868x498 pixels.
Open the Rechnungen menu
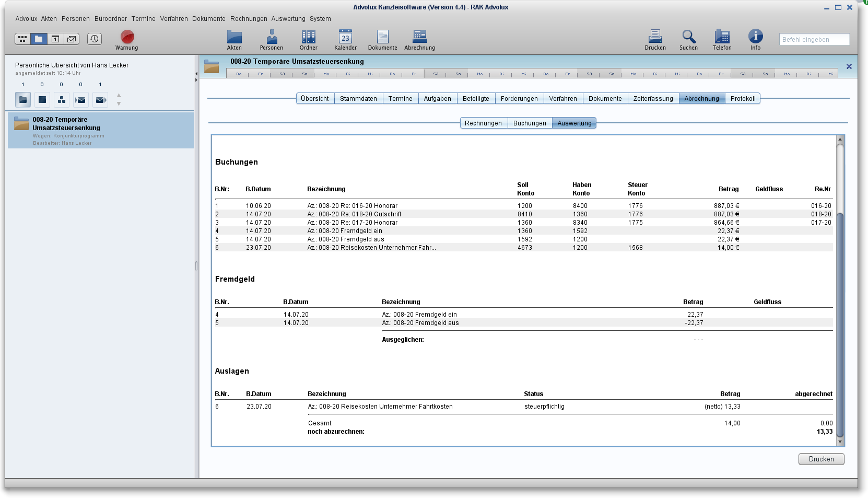coord(249,19)
